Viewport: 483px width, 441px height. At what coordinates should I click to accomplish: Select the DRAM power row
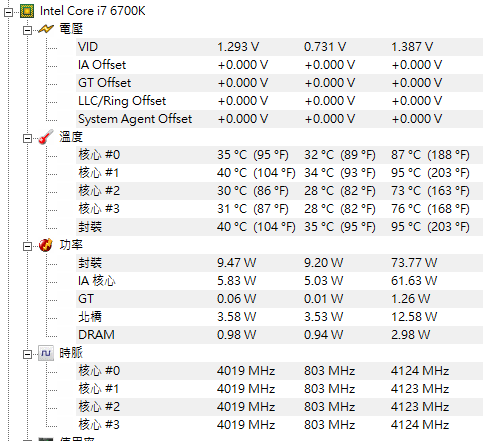click(279, 335)
